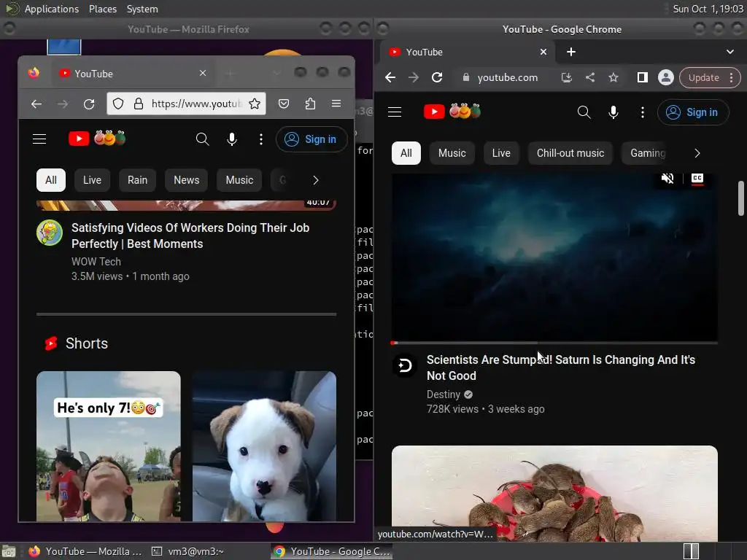Click Chrome install app icon
The height and width of the screenshot is (560, 747).
point(566,77)
